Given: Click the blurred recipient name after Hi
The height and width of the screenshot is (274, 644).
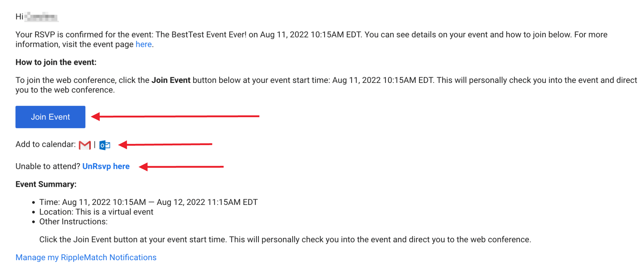Looking at the screenshot, I should click(41, 17).
